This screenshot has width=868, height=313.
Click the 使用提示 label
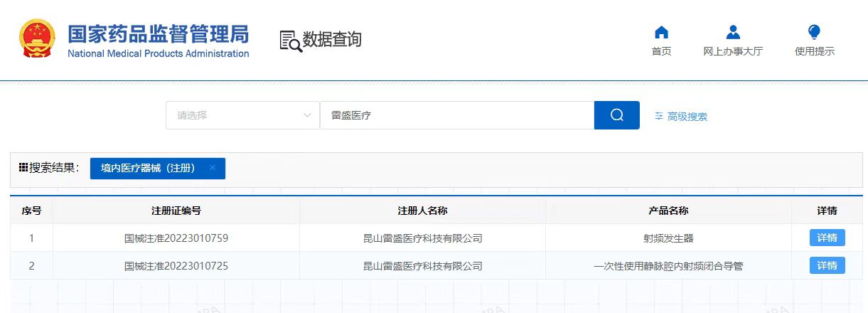pyautogui.click(x=815, y=51)
